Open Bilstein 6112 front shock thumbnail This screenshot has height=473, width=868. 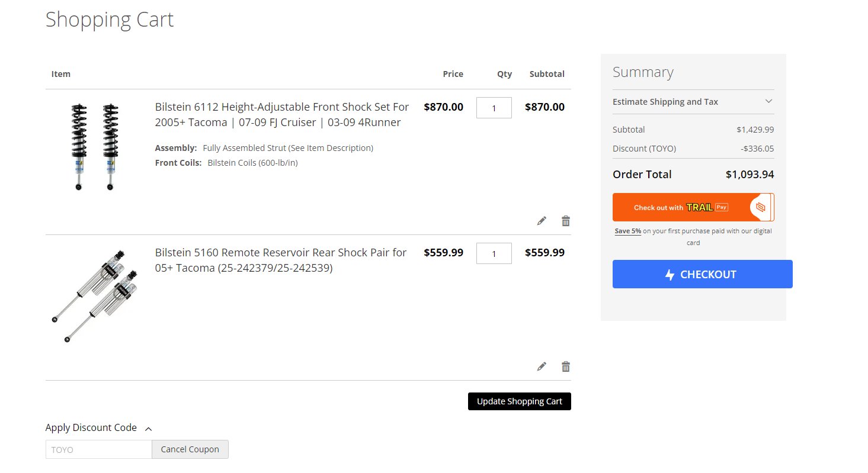point(95,147)
